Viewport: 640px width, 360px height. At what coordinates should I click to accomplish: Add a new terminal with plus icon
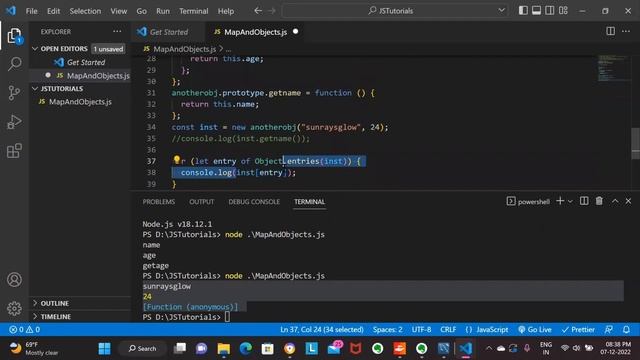(560, 201)
